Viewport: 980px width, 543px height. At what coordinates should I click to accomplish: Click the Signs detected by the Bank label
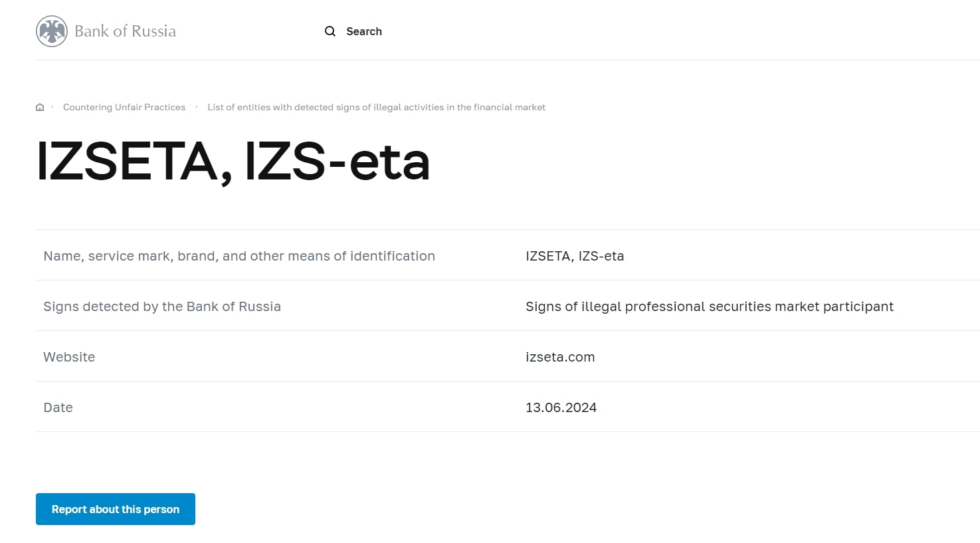point(162,306)
